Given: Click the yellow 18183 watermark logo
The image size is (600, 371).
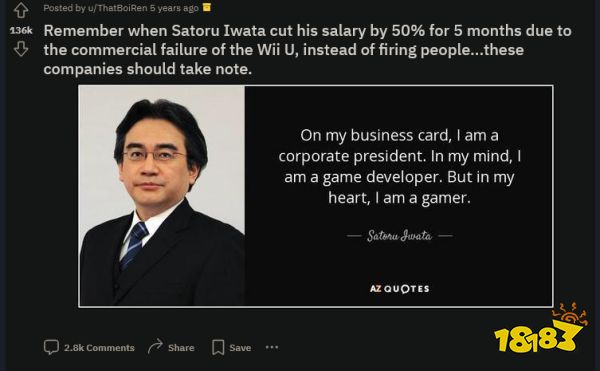Looking at the screenshot, I should (x=541, y=329).
